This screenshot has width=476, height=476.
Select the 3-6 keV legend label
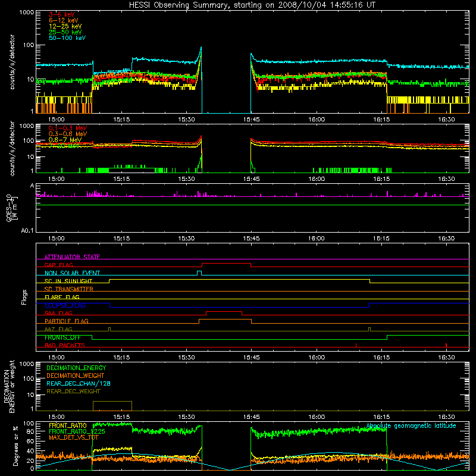62,14
